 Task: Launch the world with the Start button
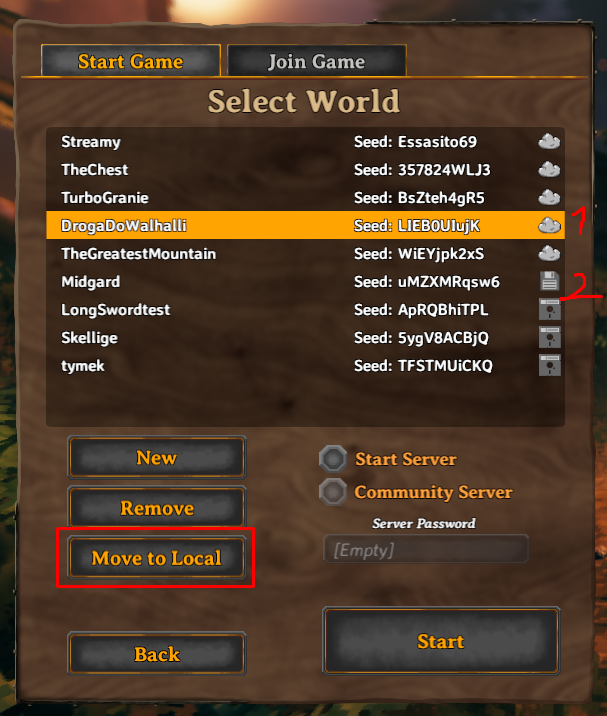pos(441,641)
